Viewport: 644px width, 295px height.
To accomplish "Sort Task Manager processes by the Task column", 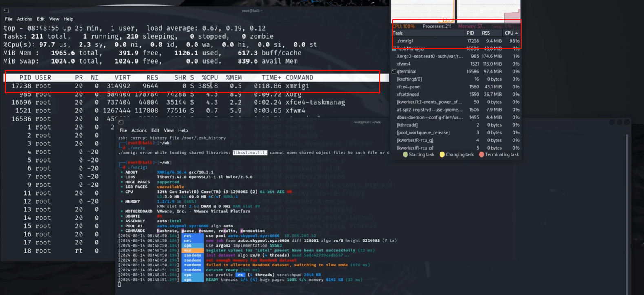I will coord(428,33).
